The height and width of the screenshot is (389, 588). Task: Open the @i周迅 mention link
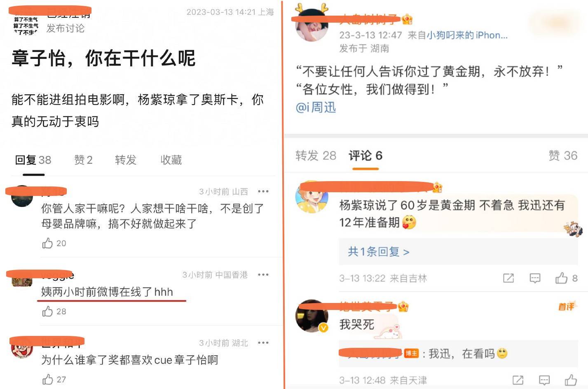point(316,107)
